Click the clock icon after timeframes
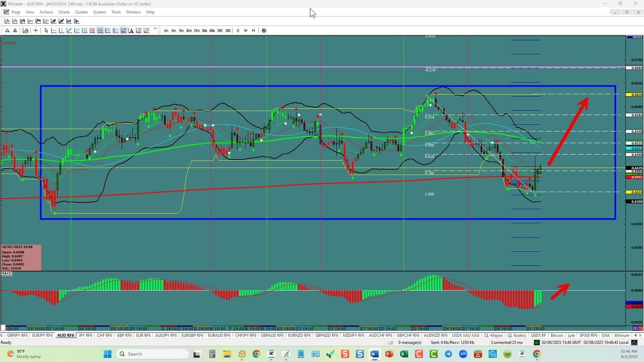The width and height of the screenshot is (644, 362). pyautogui.click(x=264, y=30)
